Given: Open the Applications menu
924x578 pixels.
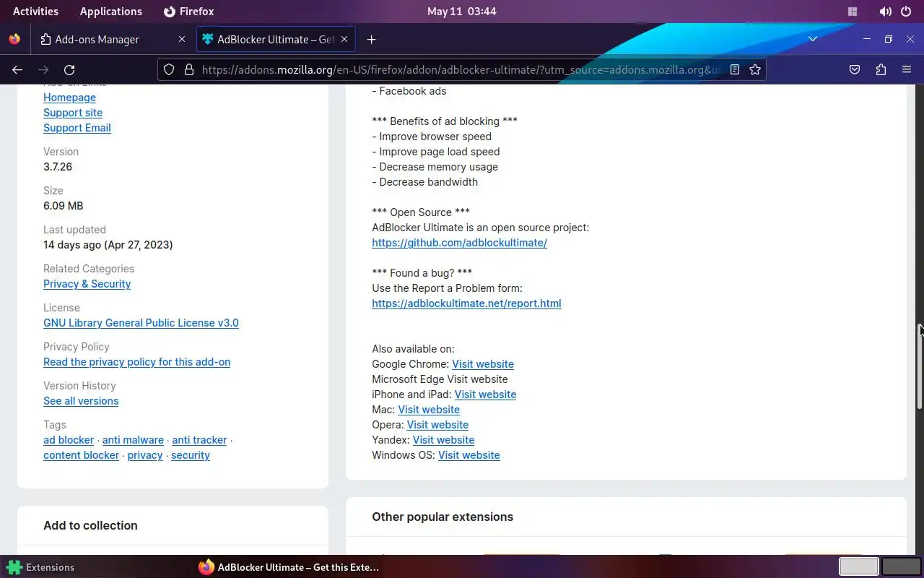Looking at the screenshot, I should (x=111, y=12).
